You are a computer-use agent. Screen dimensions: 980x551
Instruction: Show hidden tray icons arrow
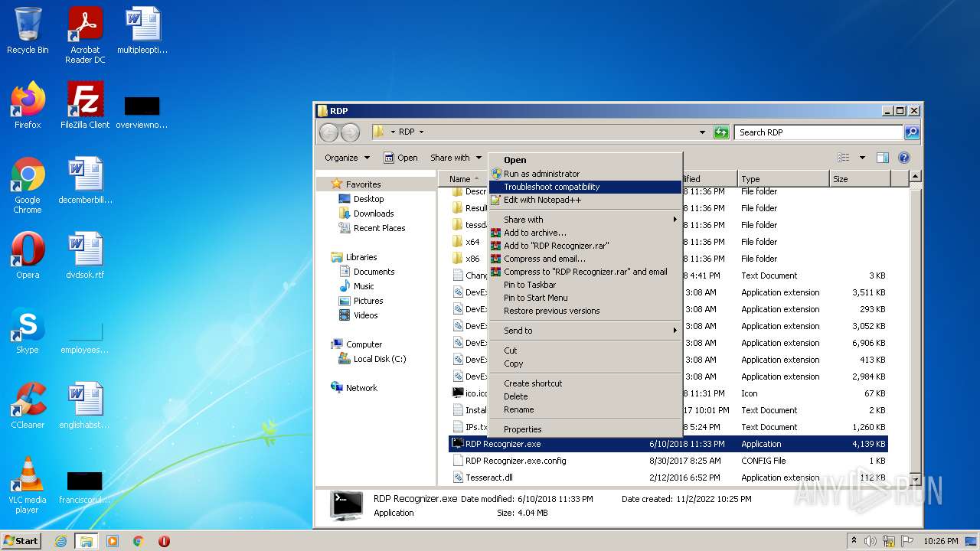tap(854, 541)
